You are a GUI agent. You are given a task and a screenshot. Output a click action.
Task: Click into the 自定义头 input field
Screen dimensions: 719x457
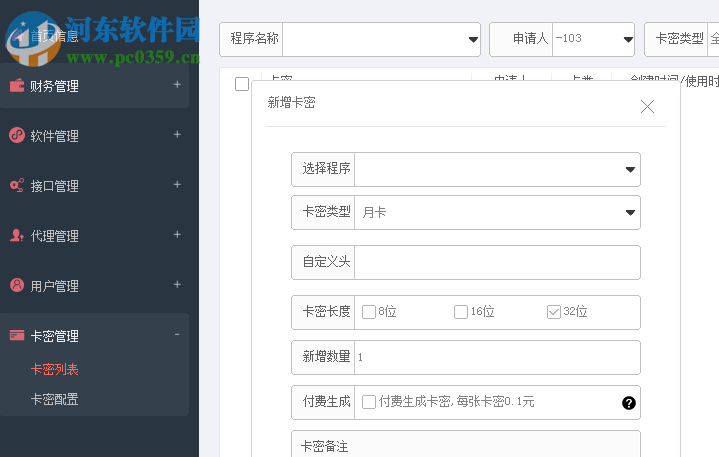pos(498,263)
